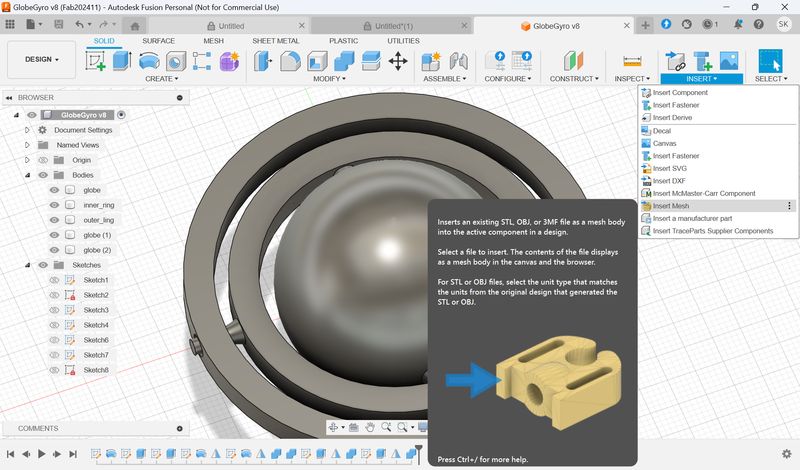The height and width of the screenshot is (470, 800).
Task: Select the Fillet tool
Action: (290, 61)
